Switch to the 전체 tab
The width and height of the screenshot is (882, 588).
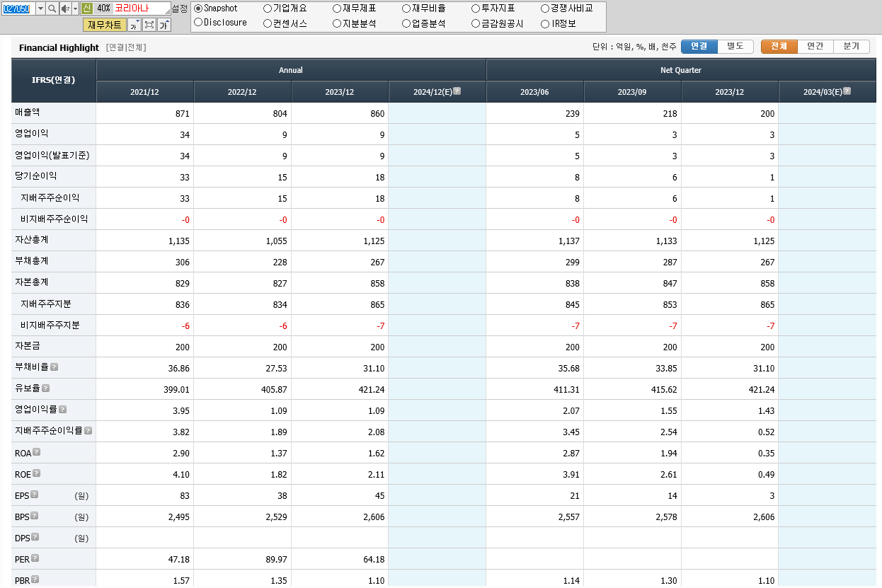(x=779, y=46)
